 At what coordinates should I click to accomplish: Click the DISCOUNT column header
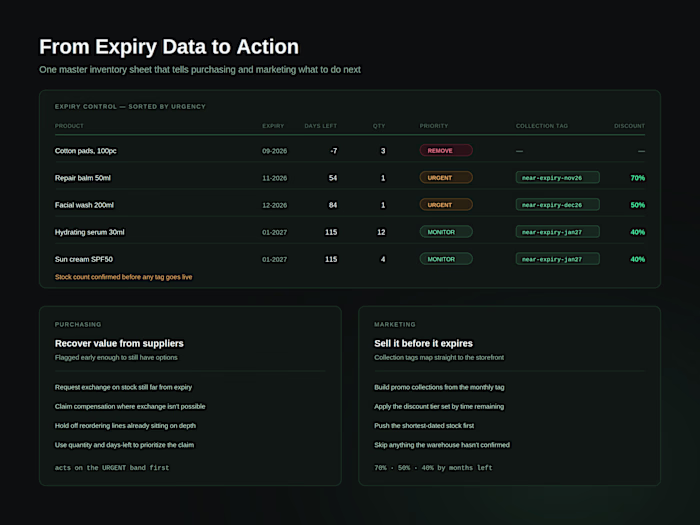(629, 126)
